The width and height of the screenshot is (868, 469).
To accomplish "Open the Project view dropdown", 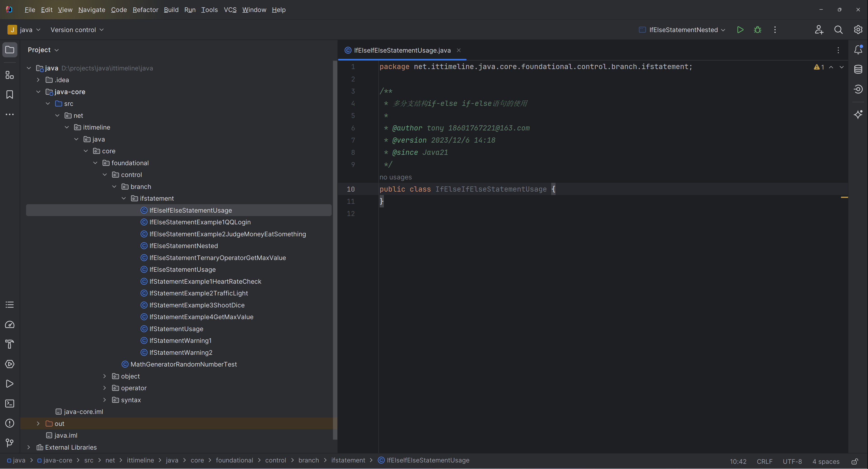I will pyautogui.click(x=43, y=50).
